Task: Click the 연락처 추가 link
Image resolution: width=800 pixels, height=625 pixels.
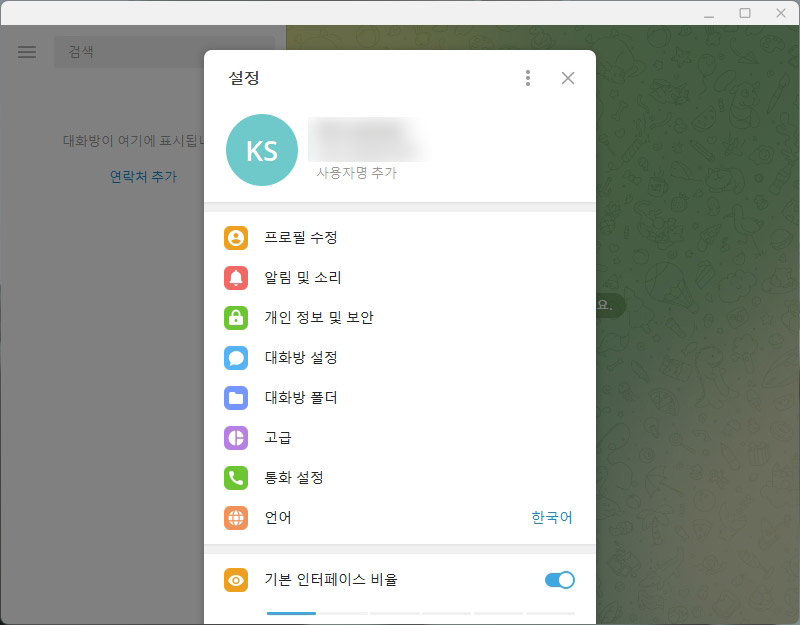Action: point(143,176)
